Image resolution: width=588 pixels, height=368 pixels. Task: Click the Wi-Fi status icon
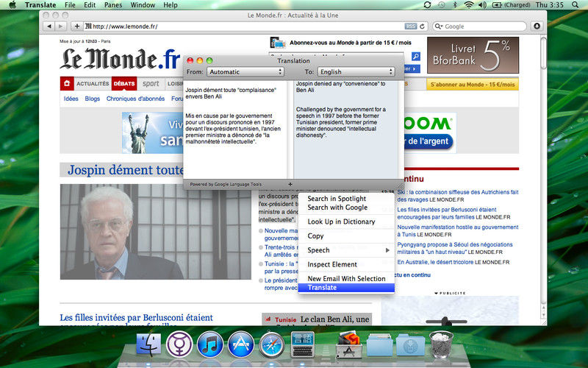coord(469,5)
